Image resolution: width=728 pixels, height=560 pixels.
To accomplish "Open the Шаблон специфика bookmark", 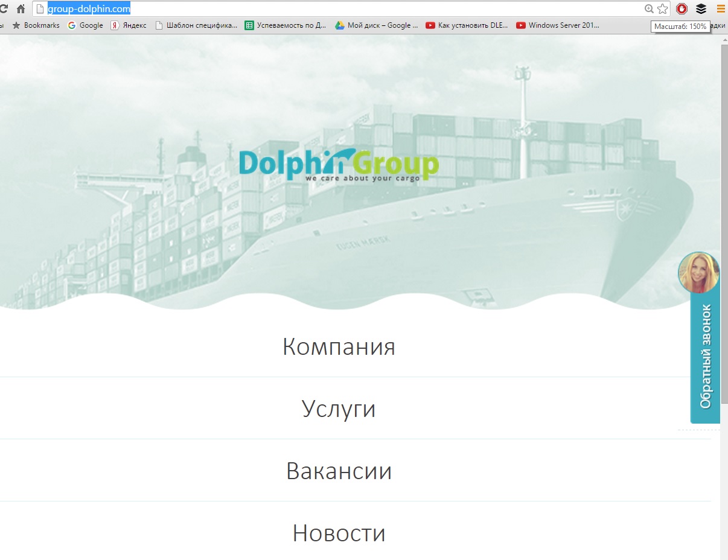I will (196, 25).
